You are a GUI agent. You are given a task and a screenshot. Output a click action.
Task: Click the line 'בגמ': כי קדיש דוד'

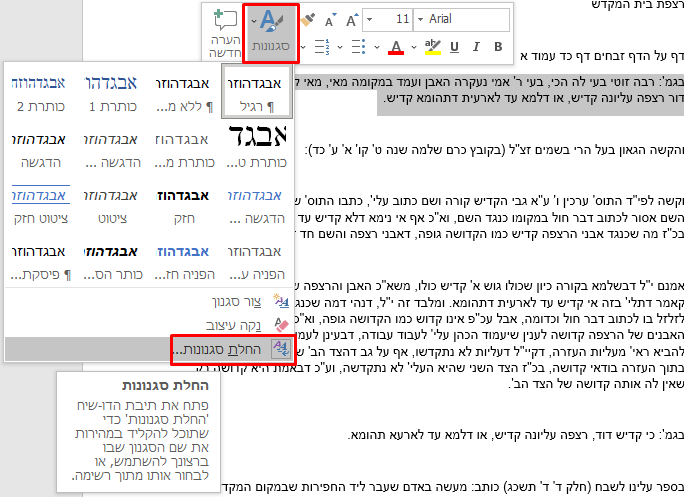pos(516,435)
